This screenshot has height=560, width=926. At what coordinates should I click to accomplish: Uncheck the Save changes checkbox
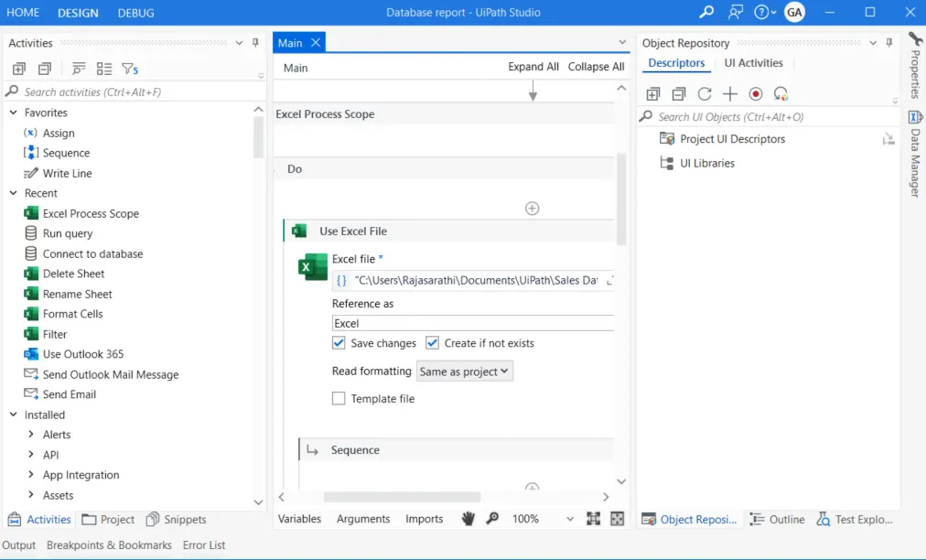[339, 343]
